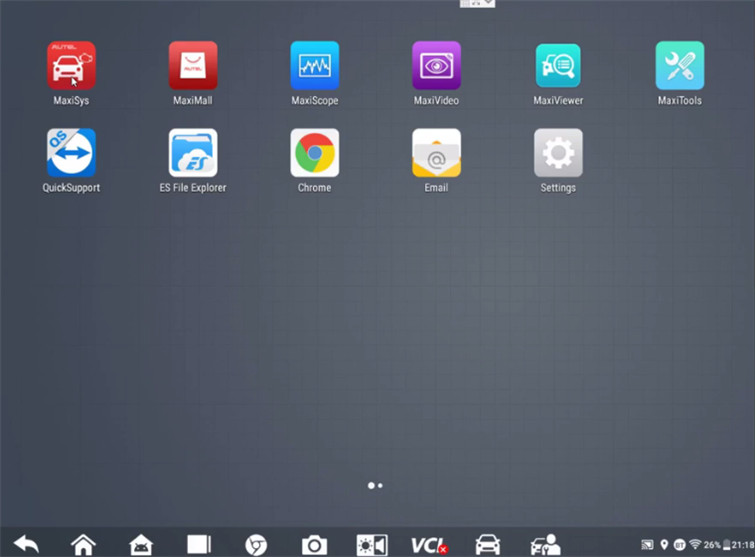This screenshot has height=557, width=755.
Task: Tap the 21:18 clock
Action: [743, 545]
